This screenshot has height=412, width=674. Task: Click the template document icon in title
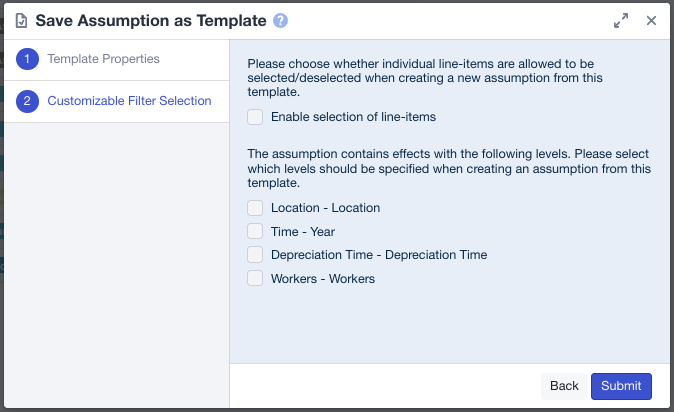(21, 20)
